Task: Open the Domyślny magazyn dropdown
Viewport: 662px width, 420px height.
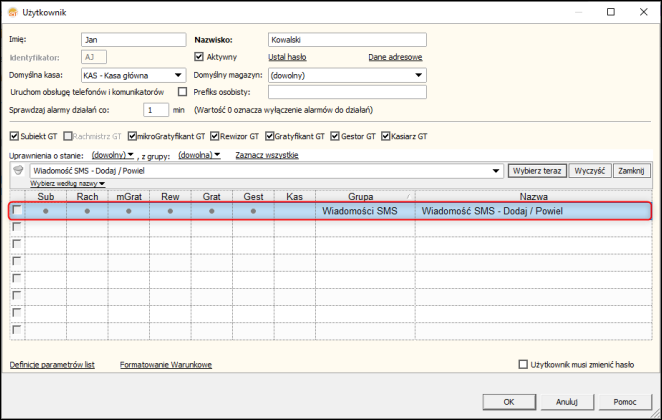Action: click(418, 75)
